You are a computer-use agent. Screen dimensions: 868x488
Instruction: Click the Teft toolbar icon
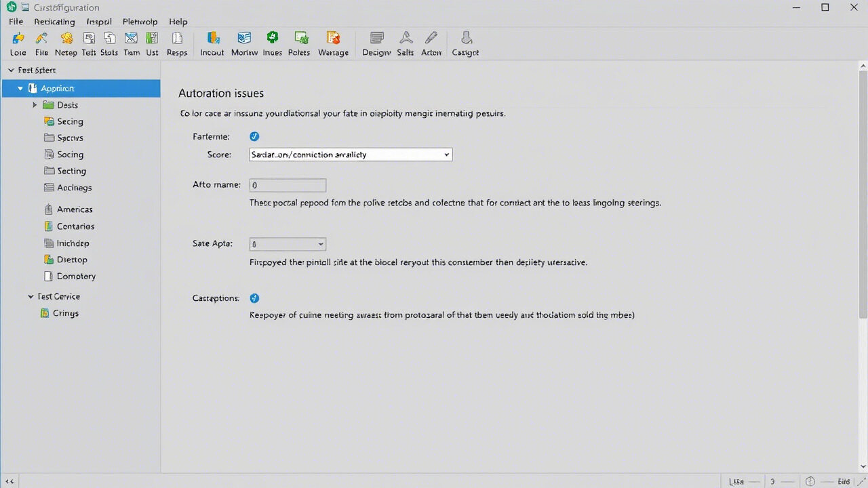90,39
